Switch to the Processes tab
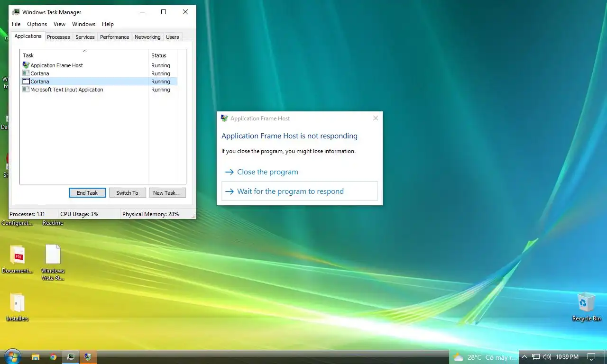This screenshot has height=364, width=607. click(x=58, y=37)
